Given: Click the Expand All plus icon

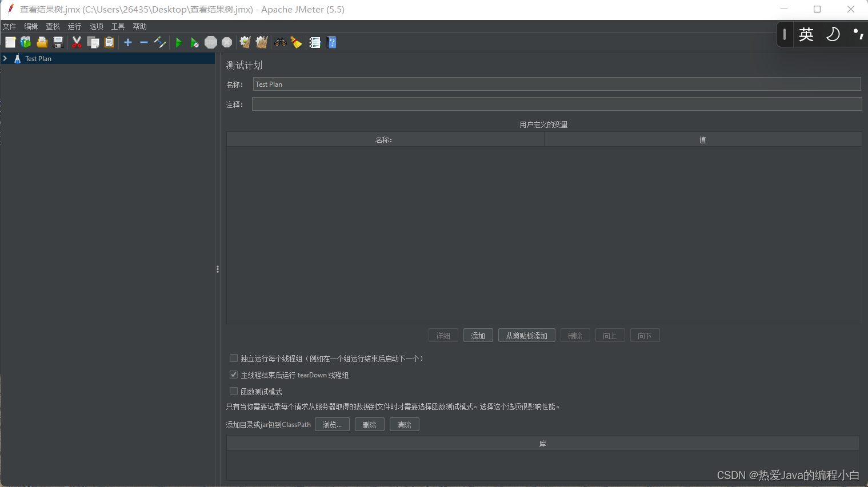Looking at the screenshot, I should (x=128, y=42).
